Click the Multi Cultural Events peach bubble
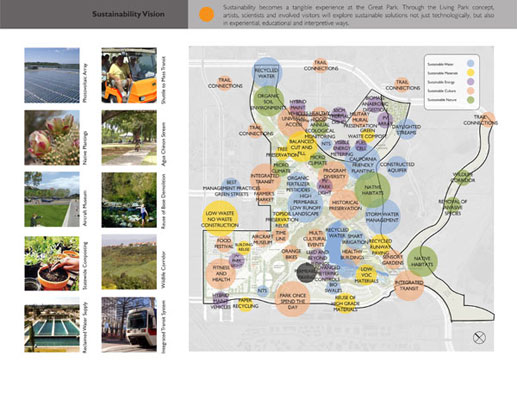The image size is (517, 400). click(x=315, y=238)
